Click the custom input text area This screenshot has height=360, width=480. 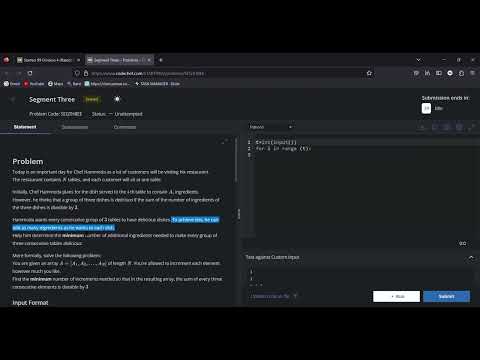pos(359,277)
